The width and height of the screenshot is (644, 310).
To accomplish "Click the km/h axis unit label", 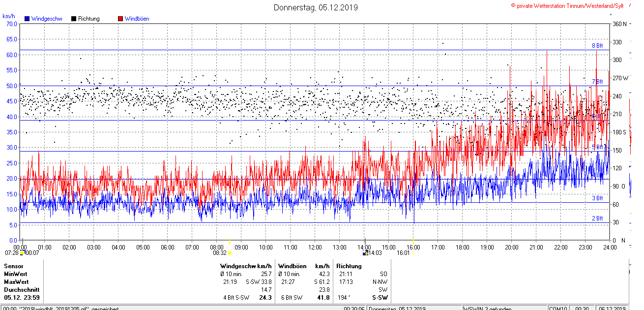I will (8, 16).
